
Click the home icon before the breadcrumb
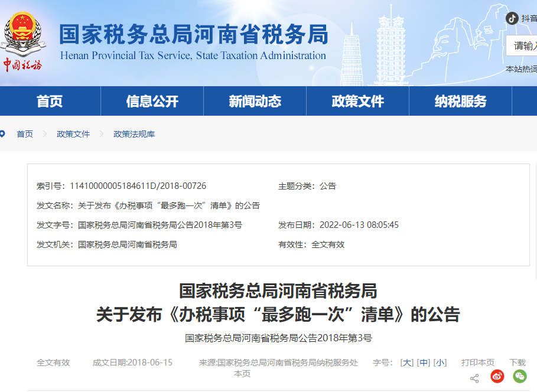click(x=4, y=134)
